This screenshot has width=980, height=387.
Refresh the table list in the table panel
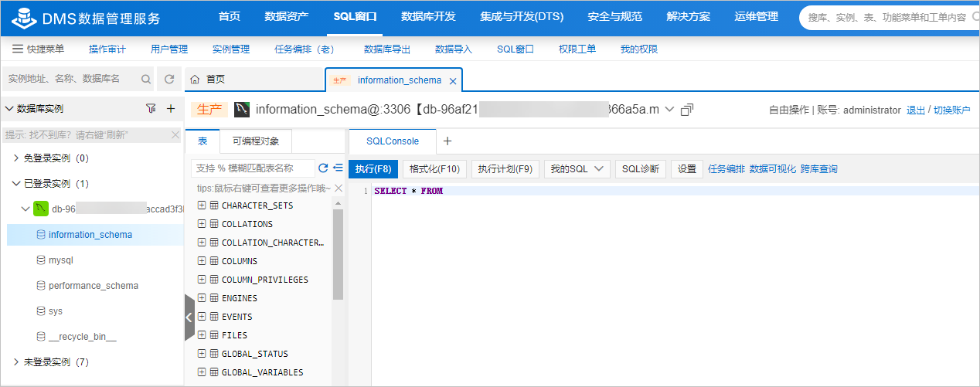(x=323, y=168)
